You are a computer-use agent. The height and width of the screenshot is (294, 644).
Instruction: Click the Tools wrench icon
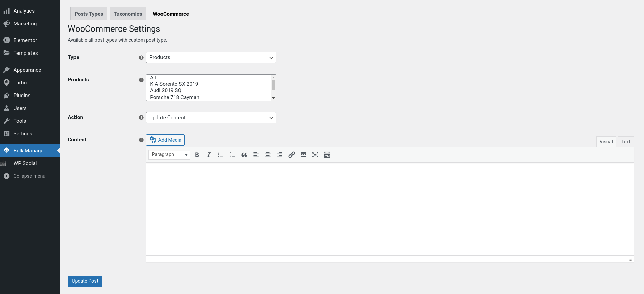6,121
